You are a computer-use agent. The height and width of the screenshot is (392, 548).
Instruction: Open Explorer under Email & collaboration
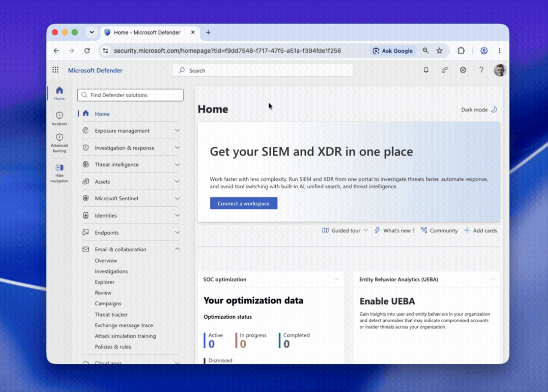[x=105, y=282]
